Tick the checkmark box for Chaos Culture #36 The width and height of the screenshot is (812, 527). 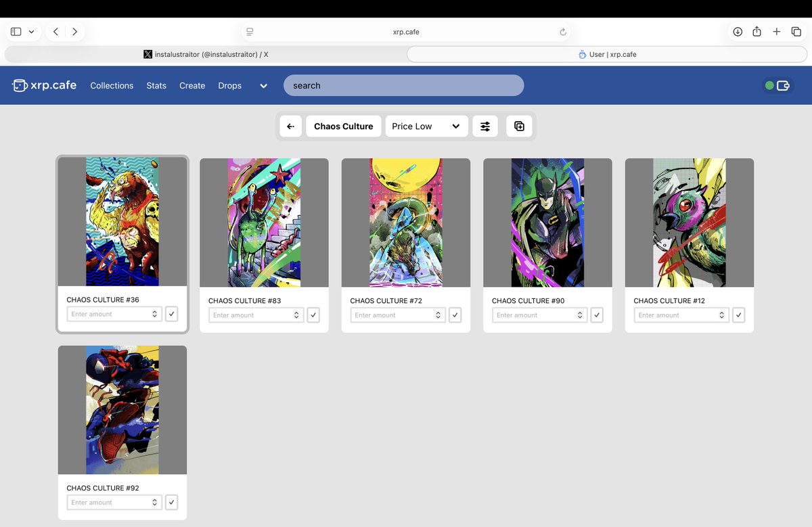pos(172,314)
